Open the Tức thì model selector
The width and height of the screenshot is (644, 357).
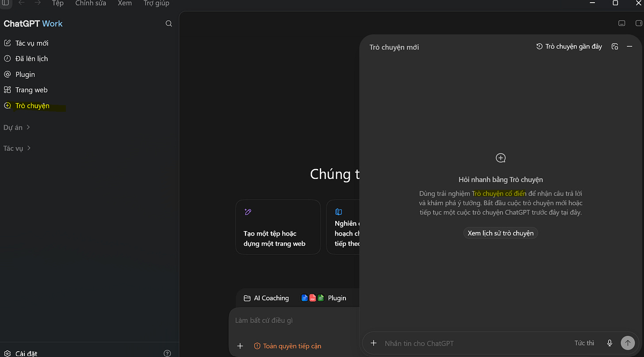click(x=584, y=343)
